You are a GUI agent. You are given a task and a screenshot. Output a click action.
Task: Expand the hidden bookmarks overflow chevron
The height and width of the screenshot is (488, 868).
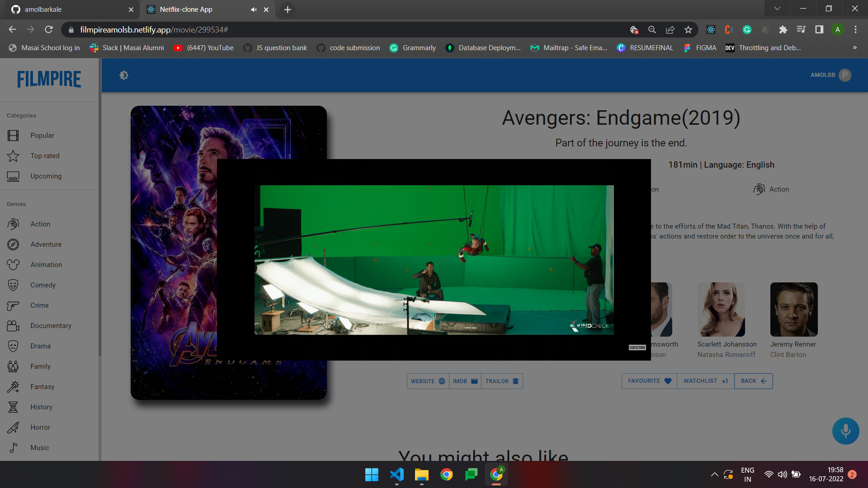pyautogui.click(x=854, y=48)
